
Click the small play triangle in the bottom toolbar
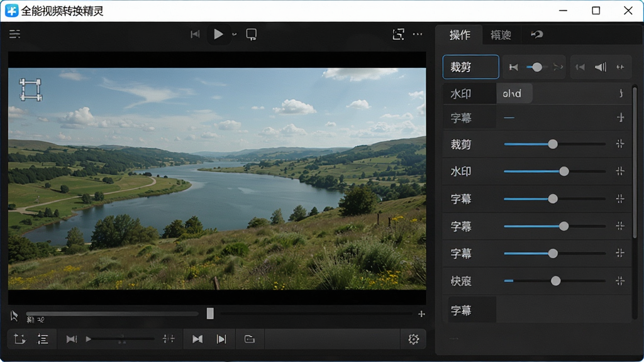(88, 339)
